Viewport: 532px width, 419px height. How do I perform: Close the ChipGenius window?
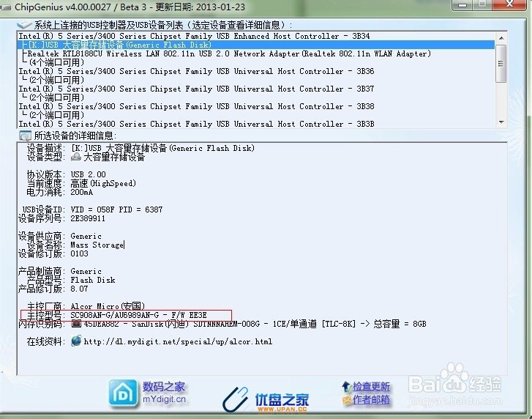coord(509,4)
